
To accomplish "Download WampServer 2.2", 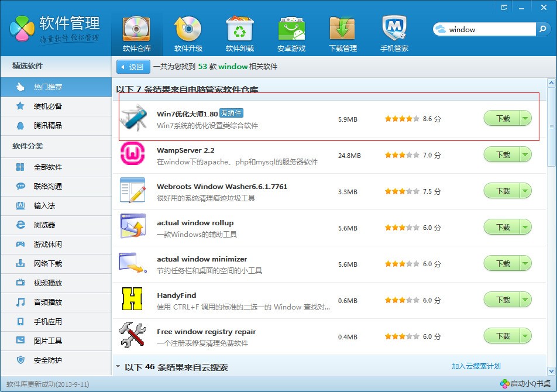I will 502,154.
